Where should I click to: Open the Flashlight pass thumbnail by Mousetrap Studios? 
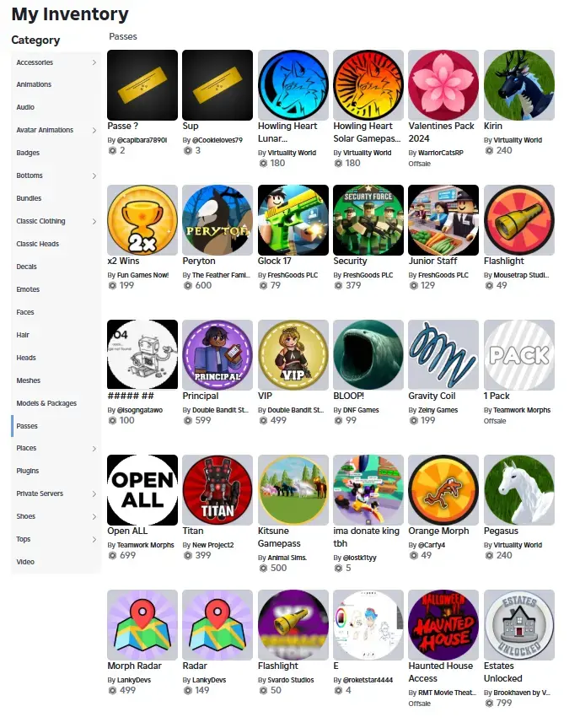tap(519, 220)
